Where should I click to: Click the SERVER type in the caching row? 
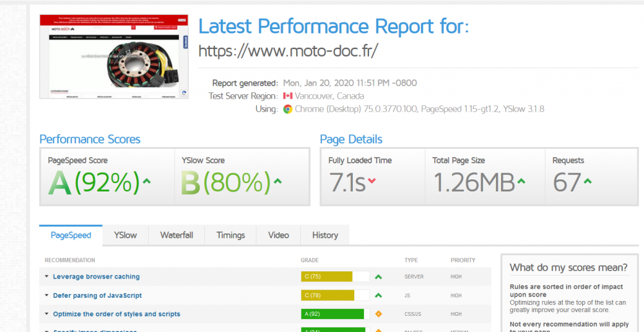(414, 277)
